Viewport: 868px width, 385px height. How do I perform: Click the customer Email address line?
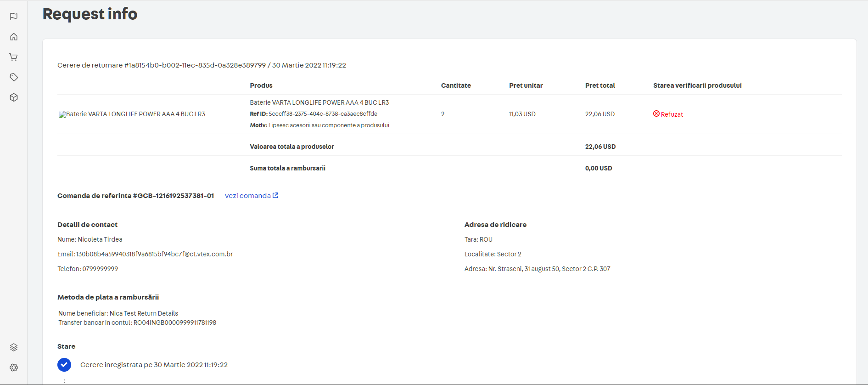(x=145, y=254)
